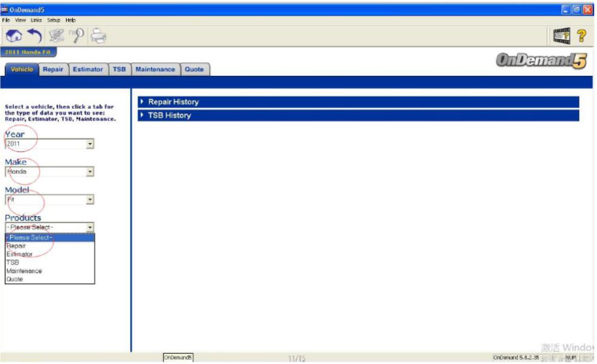The image size is (597, 364).
Task: Select Repair from the Products list
Action: coord(16,246)
